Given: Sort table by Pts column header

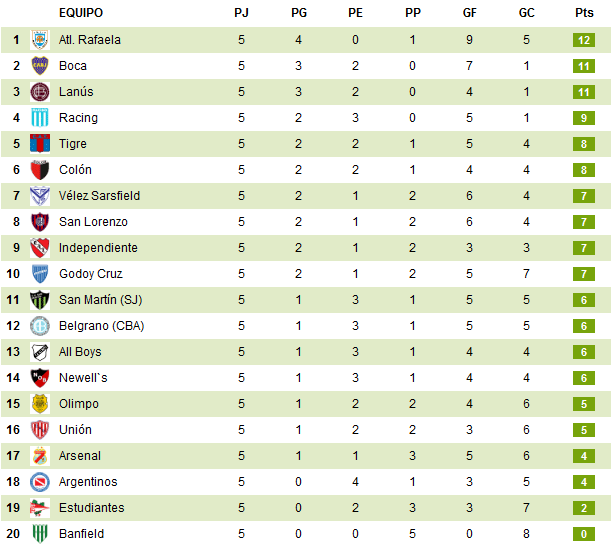Looking at the screenshot, I should click(x=584, y=13).
